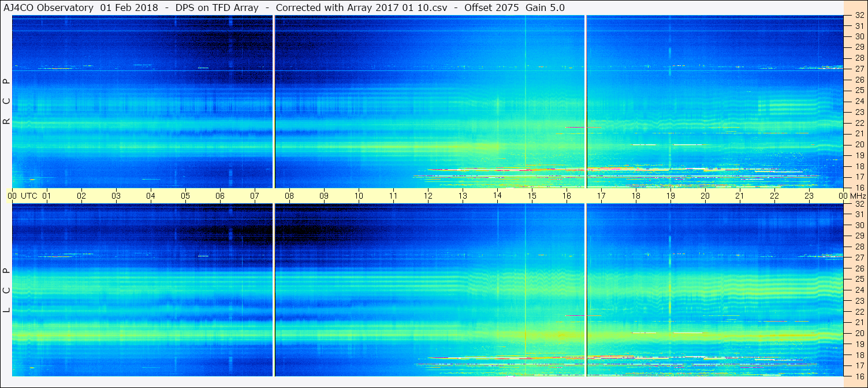Select hour 18 on the UTC time axis

coord(636,196)
